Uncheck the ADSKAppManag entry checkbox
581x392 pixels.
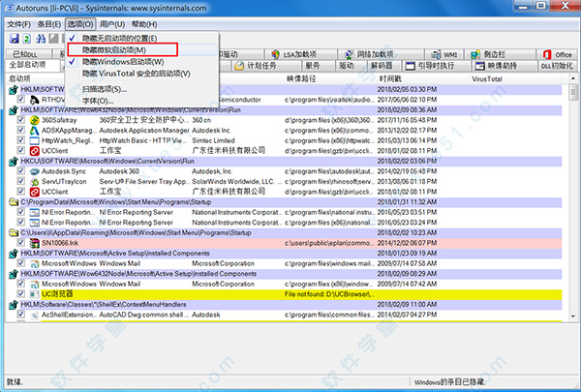(x=21, y=130)
